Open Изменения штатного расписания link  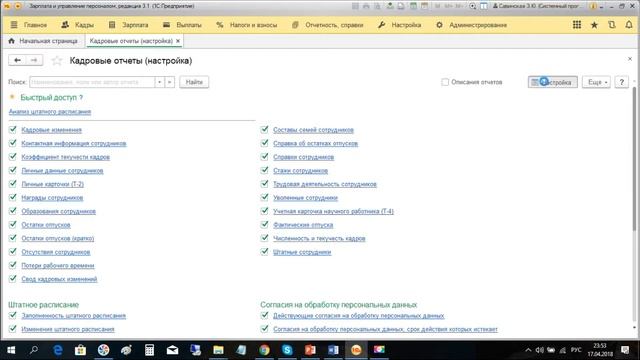click(68, 329)
